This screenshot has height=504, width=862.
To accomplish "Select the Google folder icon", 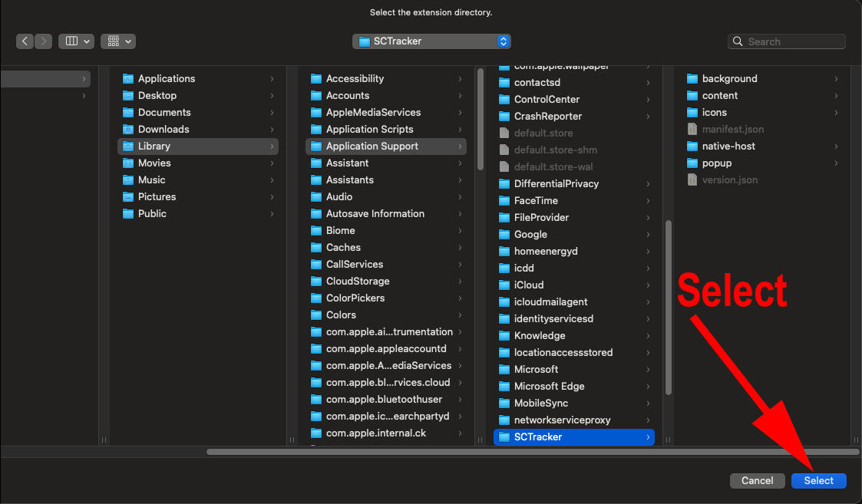I will 504,235.
